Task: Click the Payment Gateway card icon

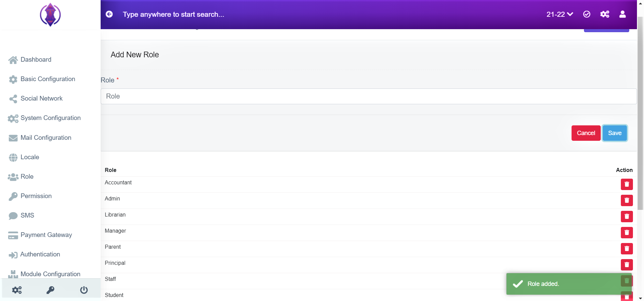Action: click(13, 235)
